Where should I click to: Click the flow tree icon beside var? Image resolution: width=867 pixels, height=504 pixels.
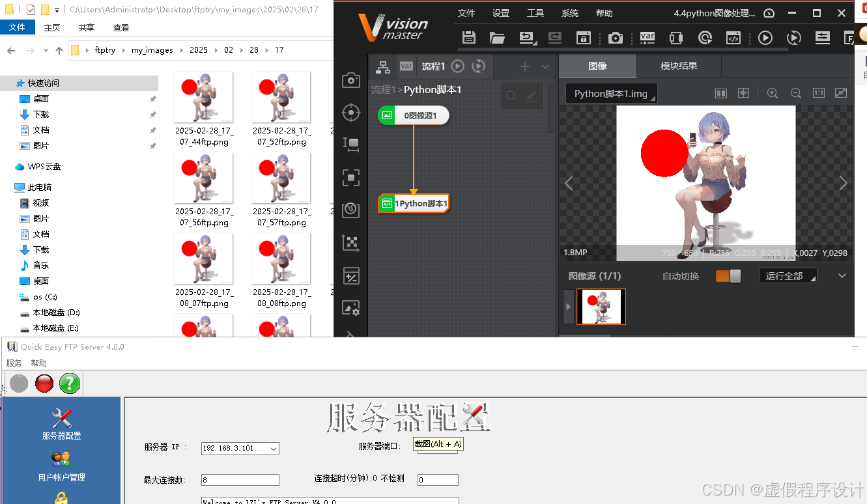(x=383, y=66)
